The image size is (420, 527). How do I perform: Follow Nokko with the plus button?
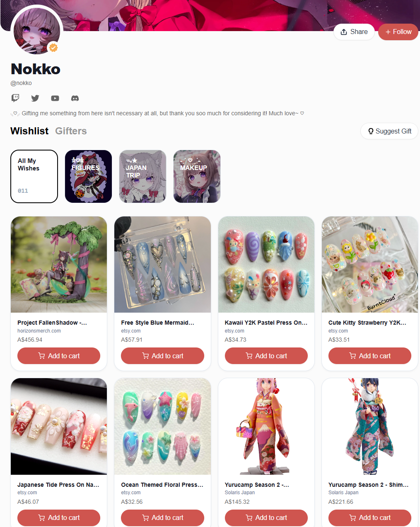click(x=398, y=32)
